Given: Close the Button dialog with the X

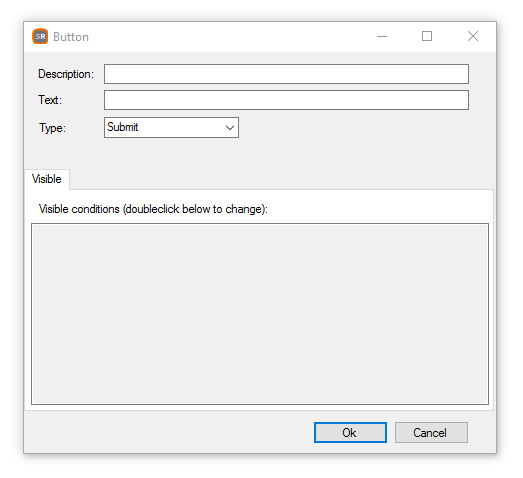Looking at the screenshot, I should click(x=473, y=36).
